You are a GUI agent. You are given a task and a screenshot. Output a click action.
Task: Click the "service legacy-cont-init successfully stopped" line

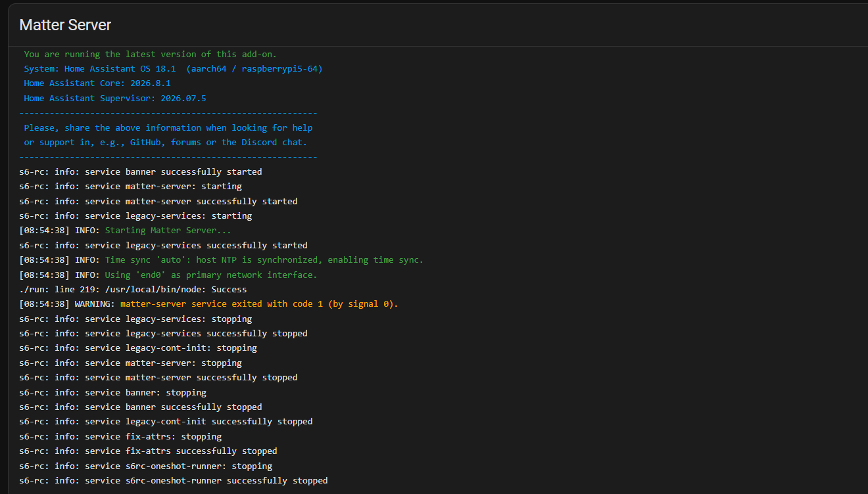pos(166,421)
